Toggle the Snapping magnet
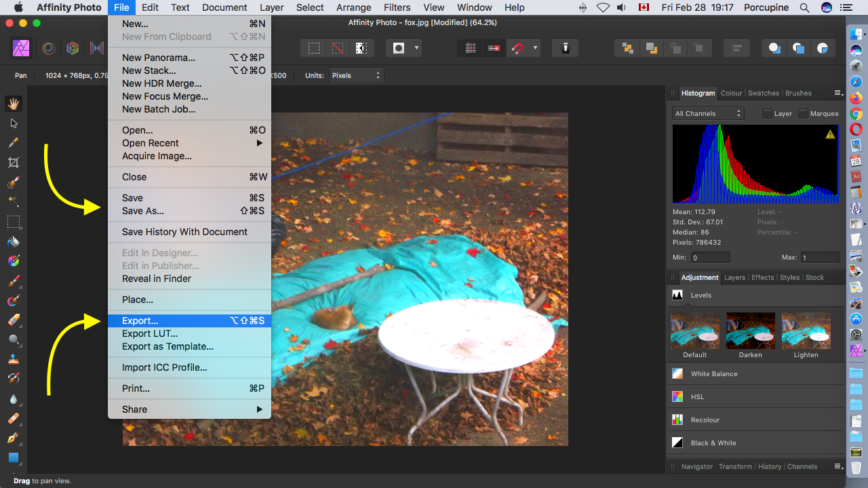The width and height of the screenshot is (868, 488). click(x=517, y=48)
